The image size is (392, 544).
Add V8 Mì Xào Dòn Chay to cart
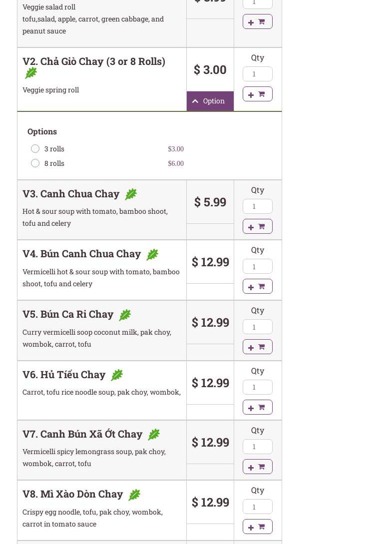257,527
